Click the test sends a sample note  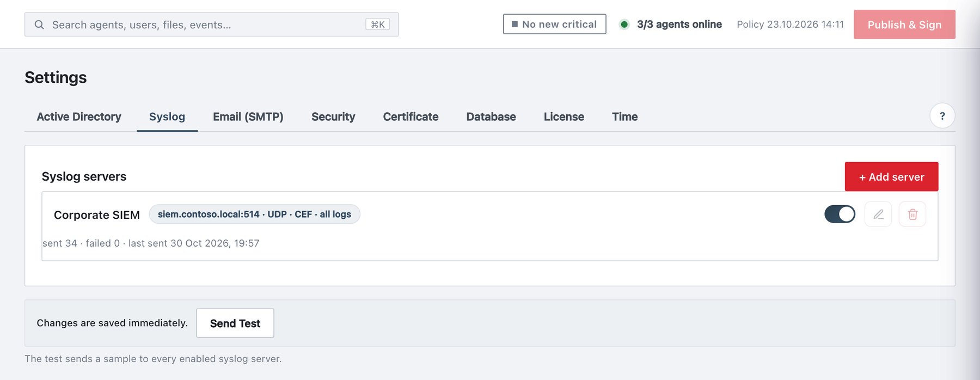pyautogui.click(x=153, y=358)
